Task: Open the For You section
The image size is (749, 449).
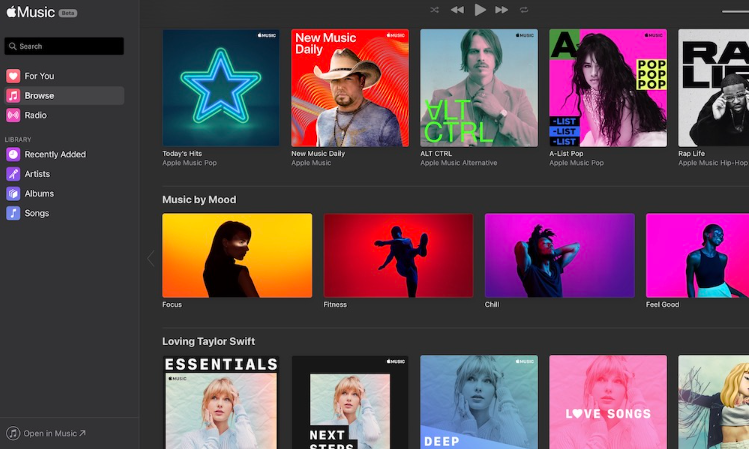Action: (64, 76)
